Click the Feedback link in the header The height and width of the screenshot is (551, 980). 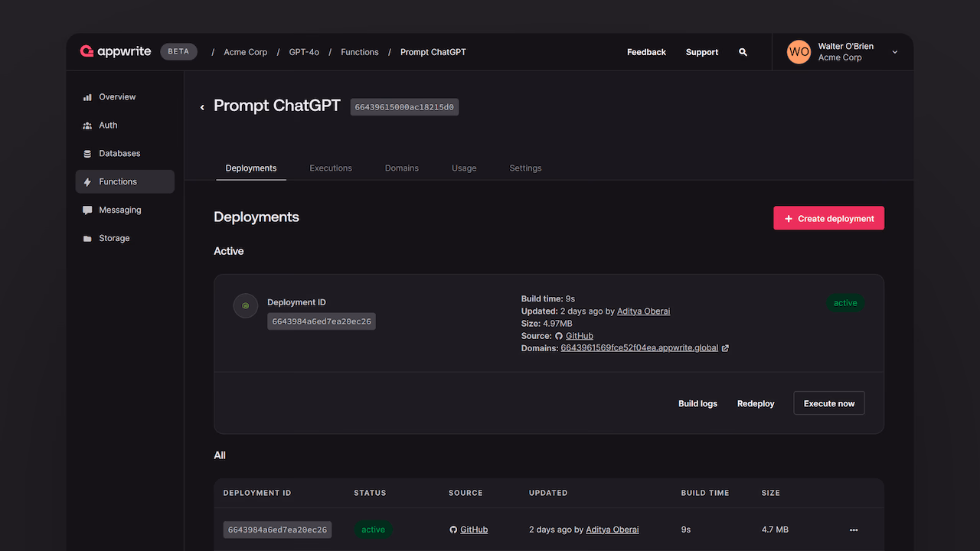pos(646,52)
